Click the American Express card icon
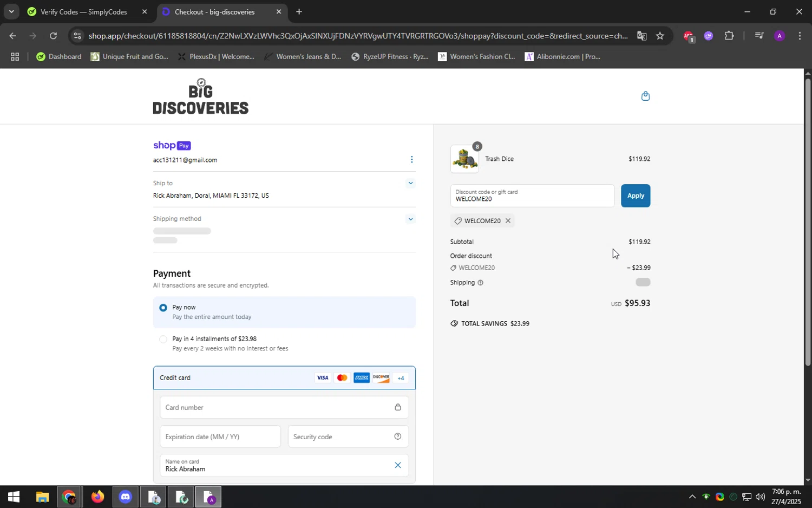Screen dimensions: 812x508 point(362,378)
